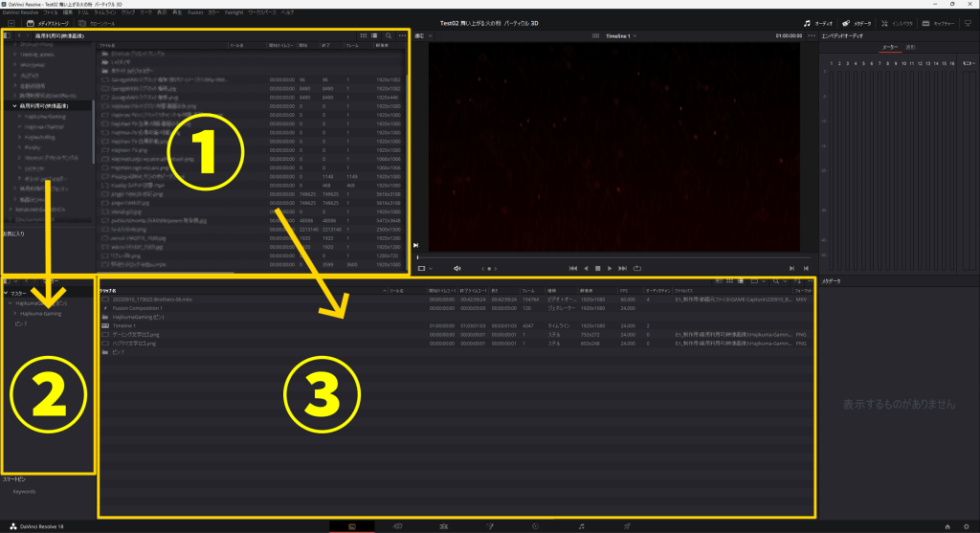Open the Capture panel button
This screenshot has height=533, width=980.
point(937,21)
